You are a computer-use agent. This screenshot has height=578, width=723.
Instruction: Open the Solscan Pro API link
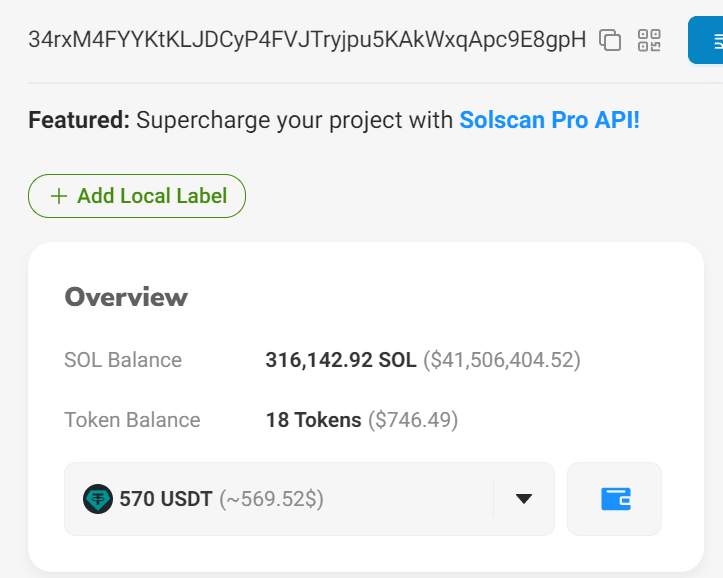pyautogui.click(x=549, y=121)
